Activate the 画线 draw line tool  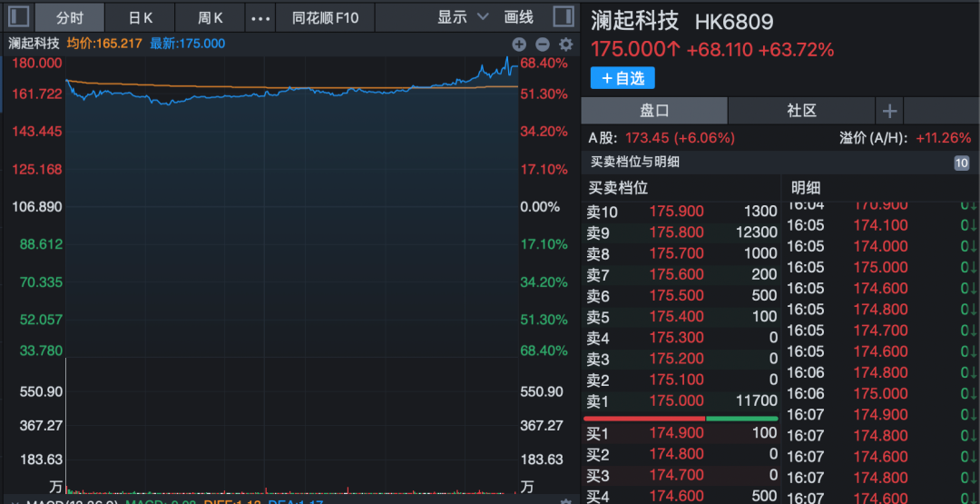[x=519, y=17]
